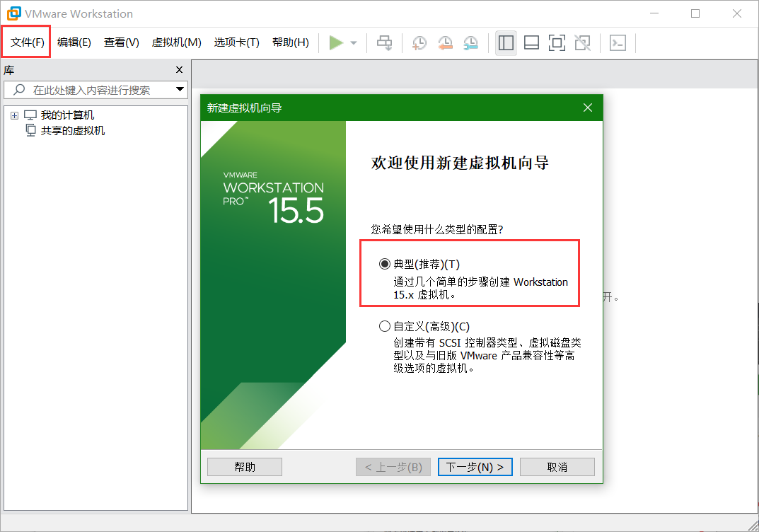The height and width of the screenshot is (532, 759).
Task: Select 我的计算机 in the library tree
Action: pos(67,115)
